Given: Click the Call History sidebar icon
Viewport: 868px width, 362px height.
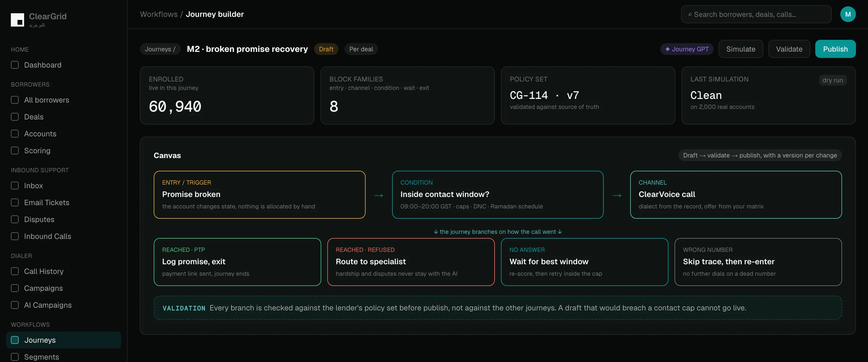Looking at the screenshot, I should pos(15,271).
